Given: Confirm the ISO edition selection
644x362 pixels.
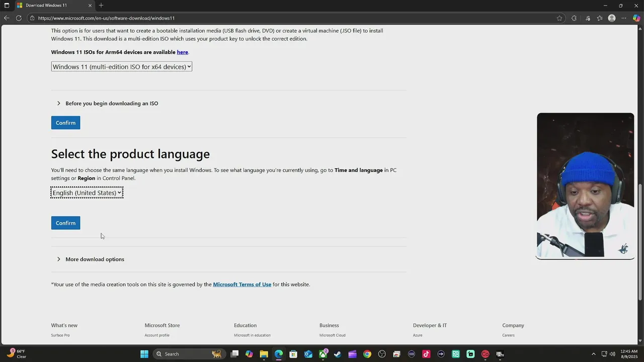Looking at the screenshot, I should [65, 123].
